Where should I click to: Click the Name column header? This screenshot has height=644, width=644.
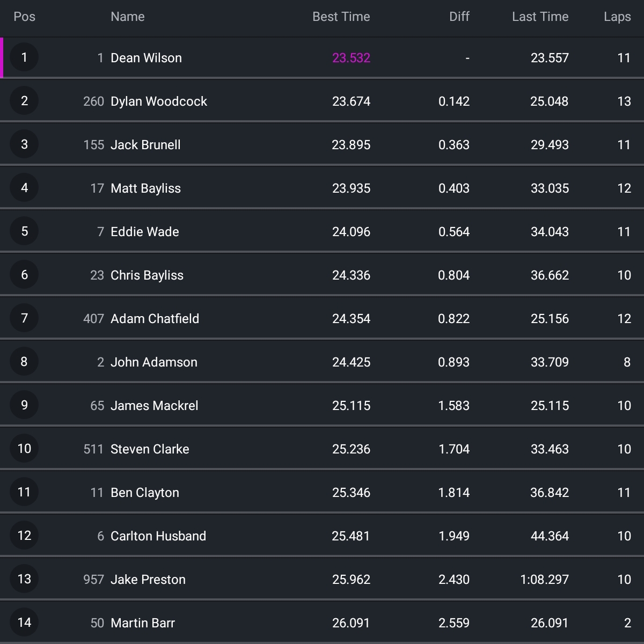[127, 17]
